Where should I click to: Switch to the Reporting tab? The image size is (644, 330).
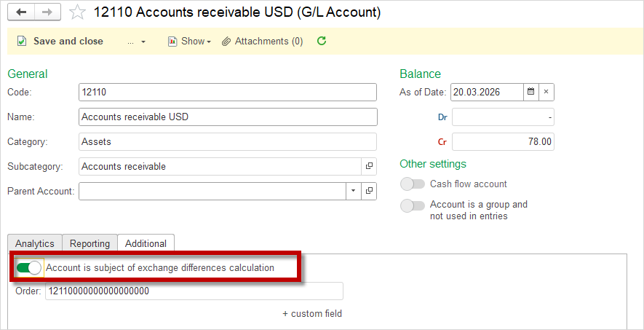point(90,243)
